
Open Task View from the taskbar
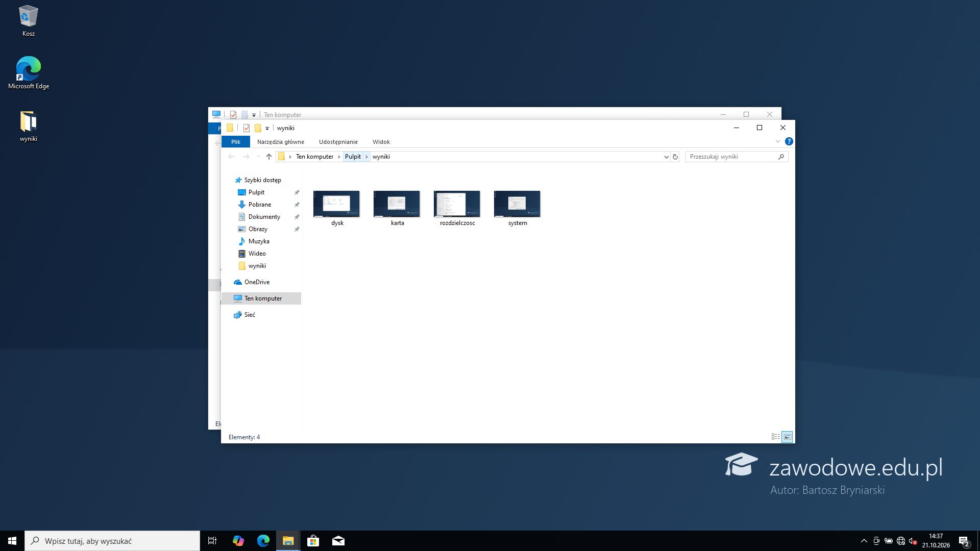(212, 541)
